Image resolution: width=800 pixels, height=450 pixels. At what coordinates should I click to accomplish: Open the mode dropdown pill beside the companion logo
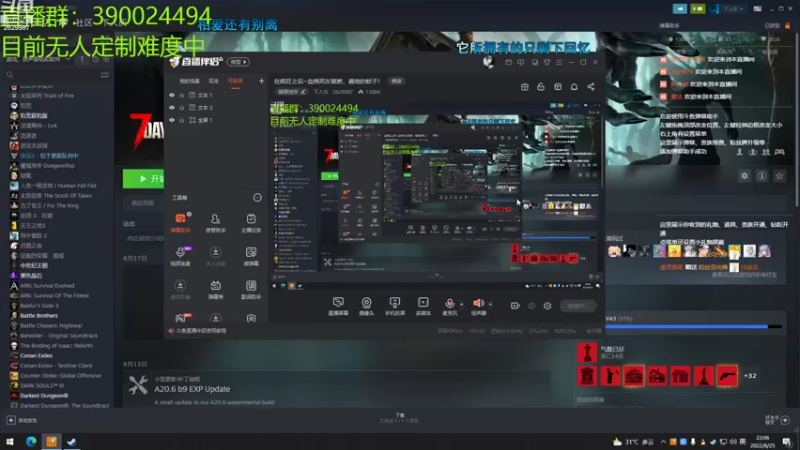(238, 62)
